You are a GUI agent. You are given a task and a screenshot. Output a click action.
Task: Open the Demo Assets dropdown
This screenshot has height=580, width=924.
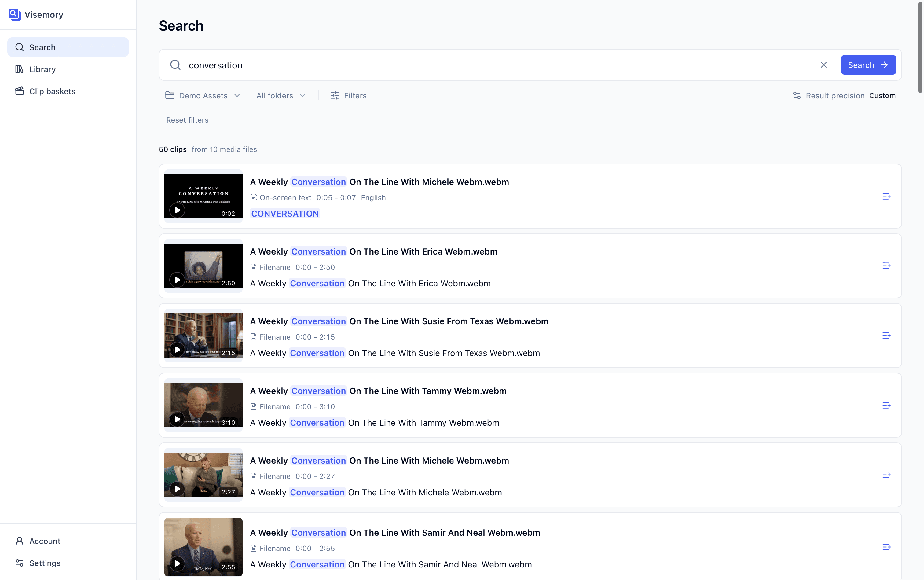(203, 96)
